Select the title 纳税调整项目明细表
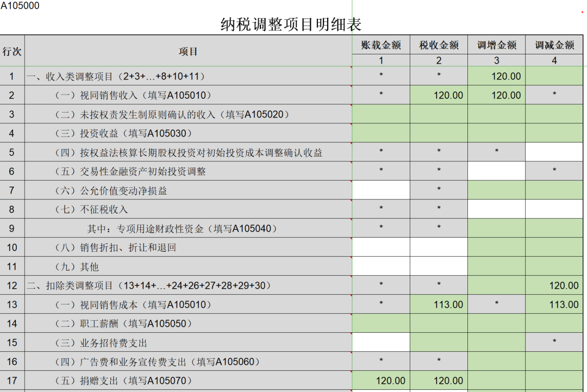Screen dimensions: 587x392 (x=291, y=24)
